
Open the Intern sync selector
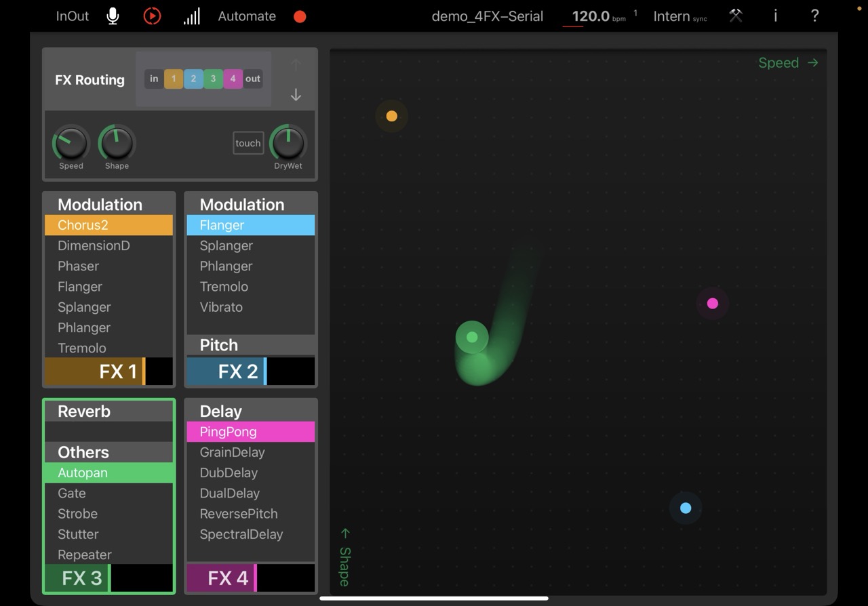[679, 16]
